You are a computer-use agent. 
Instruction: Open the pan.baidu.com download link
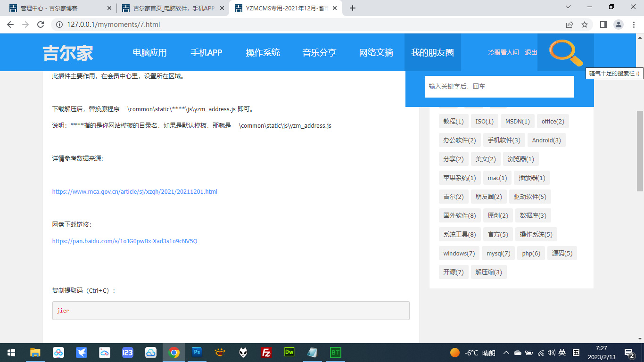(124, 241)
